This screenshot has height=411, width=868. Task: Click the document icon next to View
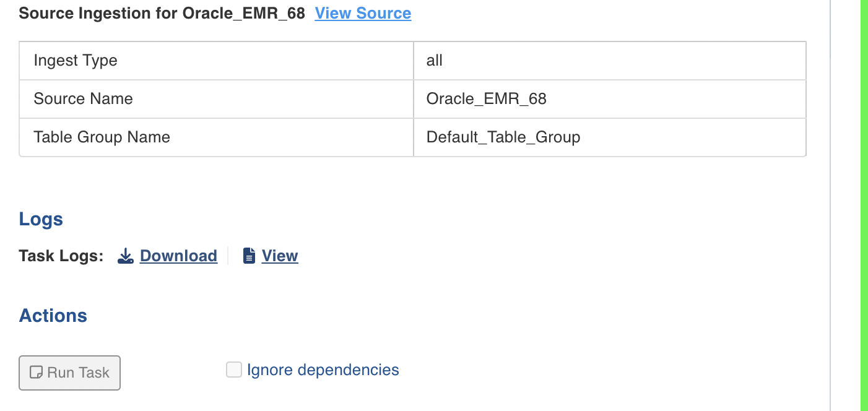[x=249, y=256]
